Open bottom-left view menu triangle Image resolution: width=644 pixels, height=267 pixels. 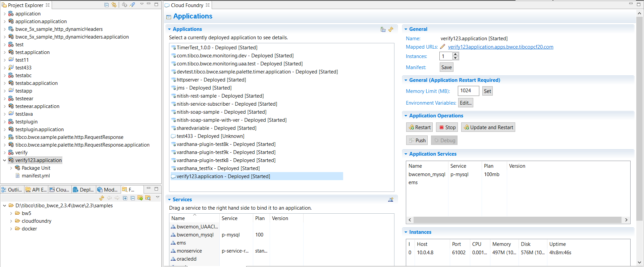click(157, 197)
